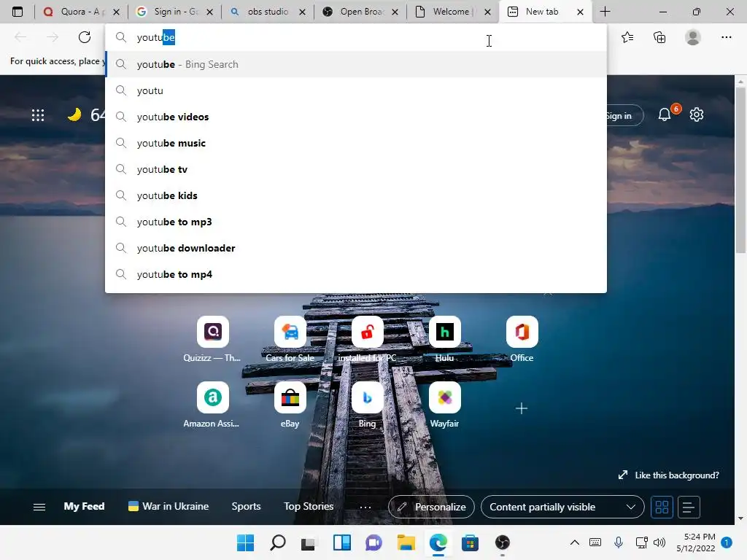
Task: Close the New tab tab
Action: click(x=580, y=12)
